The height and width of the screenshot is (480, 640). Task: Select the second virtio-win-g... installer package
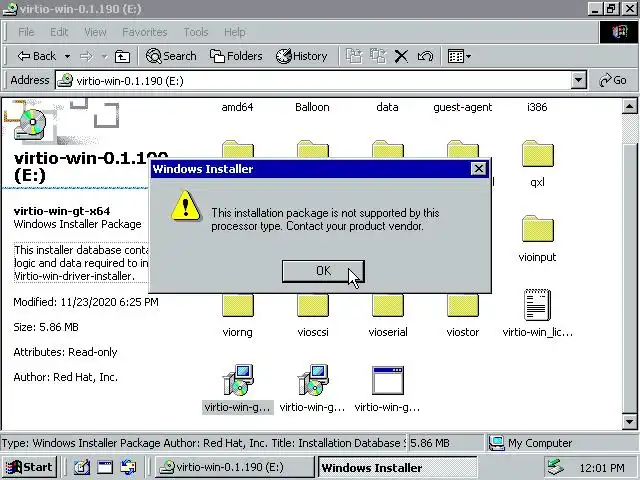[313, 389]
